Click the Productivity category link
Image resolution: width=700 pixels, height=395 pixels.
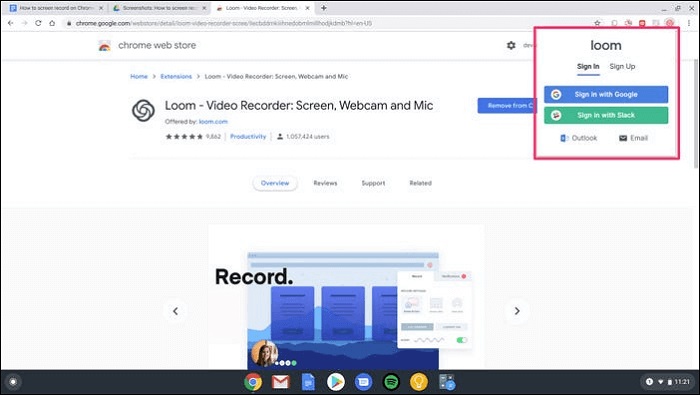248,137
